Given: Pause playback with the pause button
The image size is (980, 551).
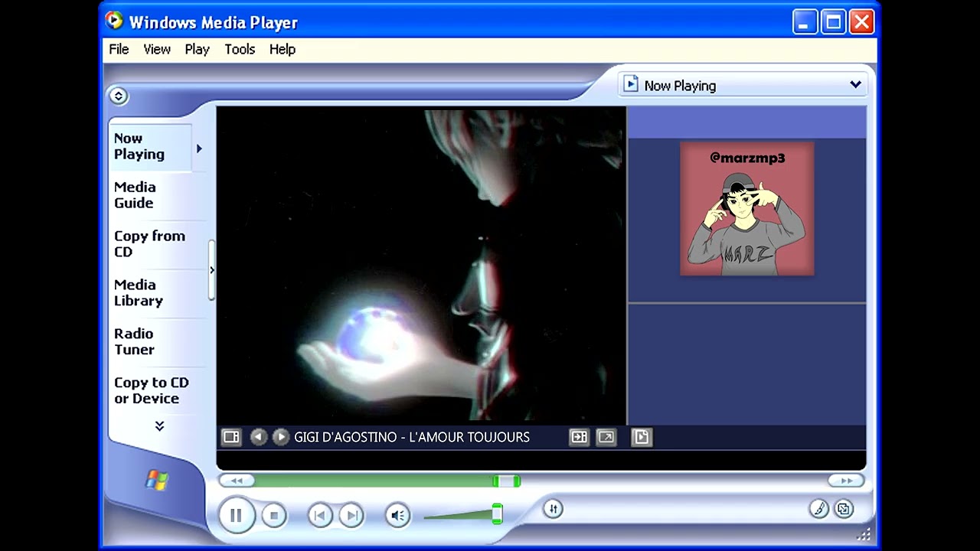Looking at the screenshot, I should pos(236,515).
